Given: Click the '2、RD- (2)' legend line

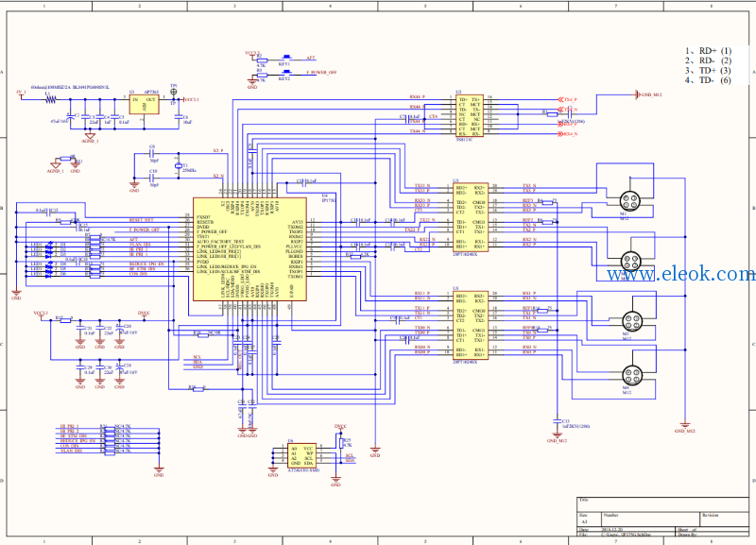Looking at the screenshot, I should click(x=708, y=60).
